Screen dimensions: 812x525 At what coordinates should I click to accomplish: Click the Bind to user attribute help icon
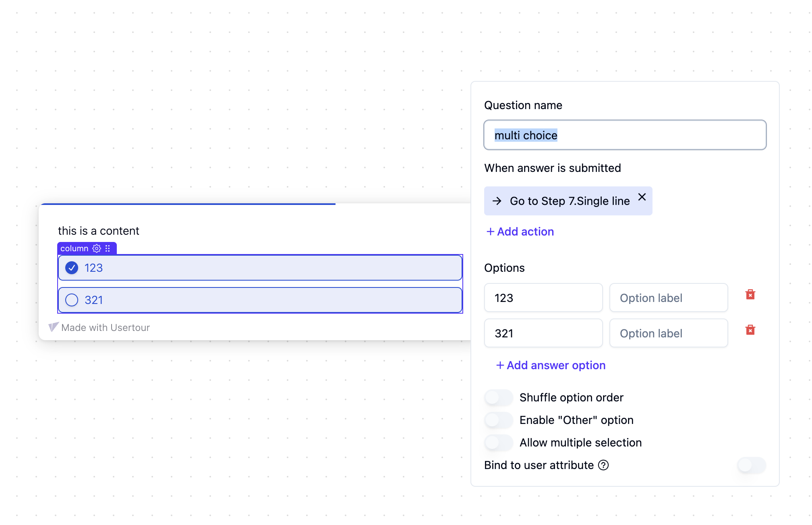point(603,465)
